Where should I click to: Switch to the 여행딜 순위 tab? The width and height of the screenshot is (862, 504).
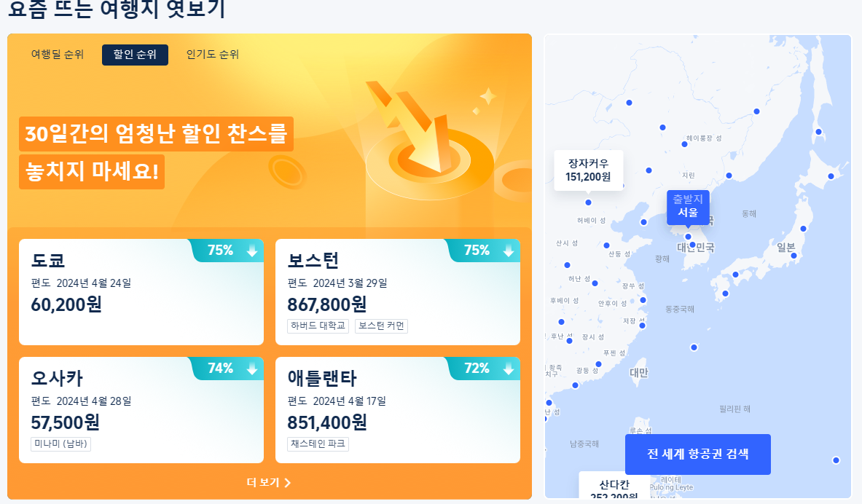pyautogui.click(x=57, y=54)
